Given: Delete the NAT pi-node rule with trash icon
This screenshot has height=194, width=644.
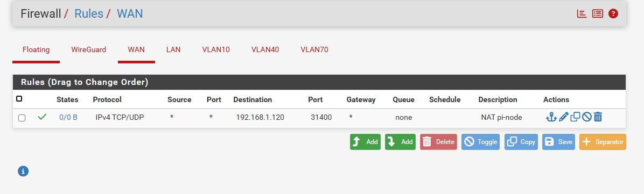Looking at the screenshot, I should pos(598,117).
